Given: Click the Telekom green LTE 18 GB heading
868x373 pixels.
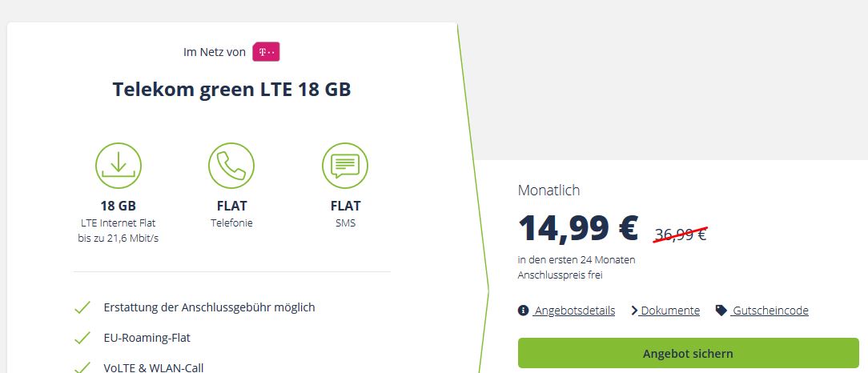Looking at the screenshot, I should coord(232,89).
